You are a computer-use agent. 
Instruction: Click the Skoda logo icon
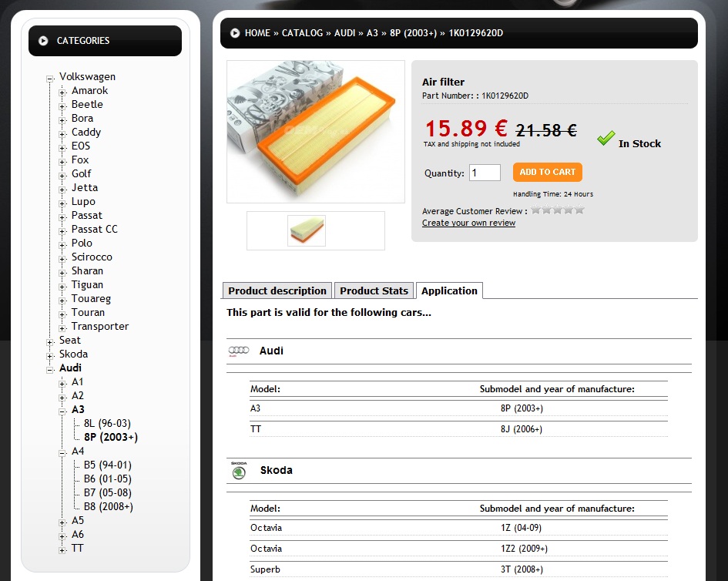point(239,471)
